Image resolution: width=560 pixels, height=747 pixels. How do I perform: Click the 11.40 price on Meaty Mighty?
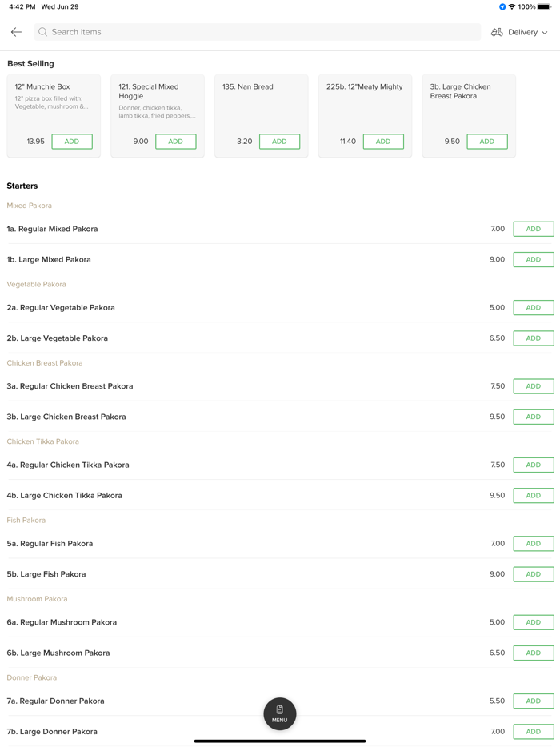[x=348, y=142]
